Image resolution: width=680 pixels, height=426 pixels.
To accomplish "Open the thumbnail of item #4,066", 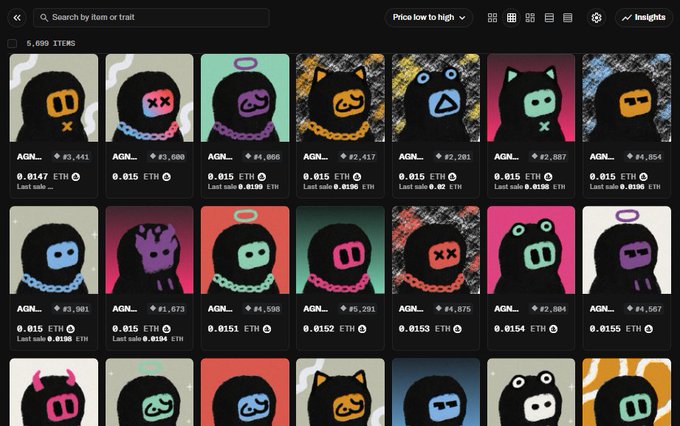I will click(x=245, y=98).
